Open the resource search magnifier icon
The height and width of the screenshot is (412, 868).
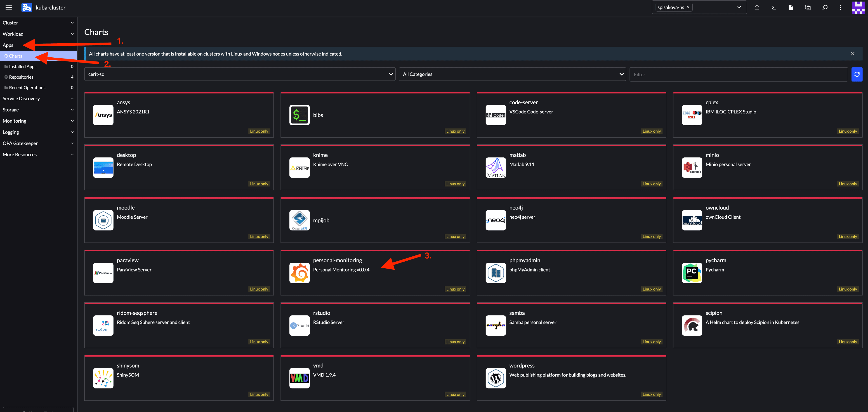click(825, 7)
